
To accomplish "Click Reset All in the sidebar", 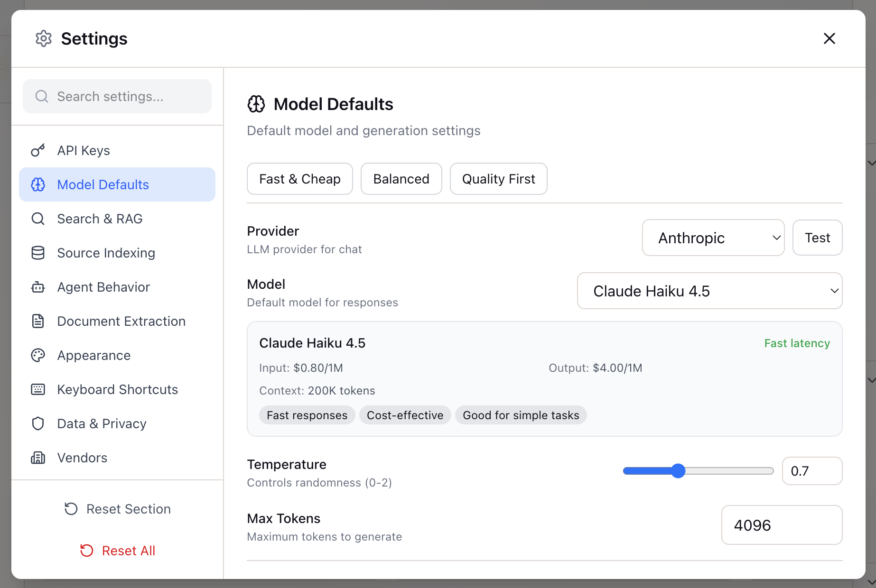I will click(x=117, y=550).
